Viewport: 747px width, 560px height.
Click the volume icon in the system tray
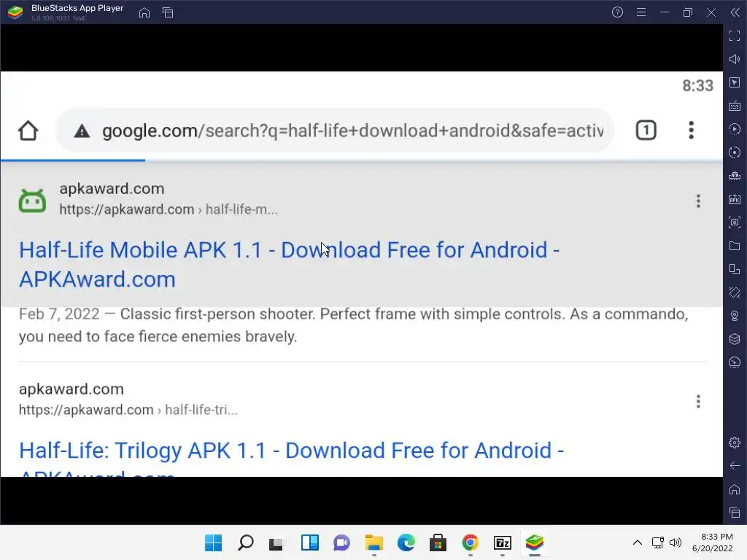[x=676, y=542]
